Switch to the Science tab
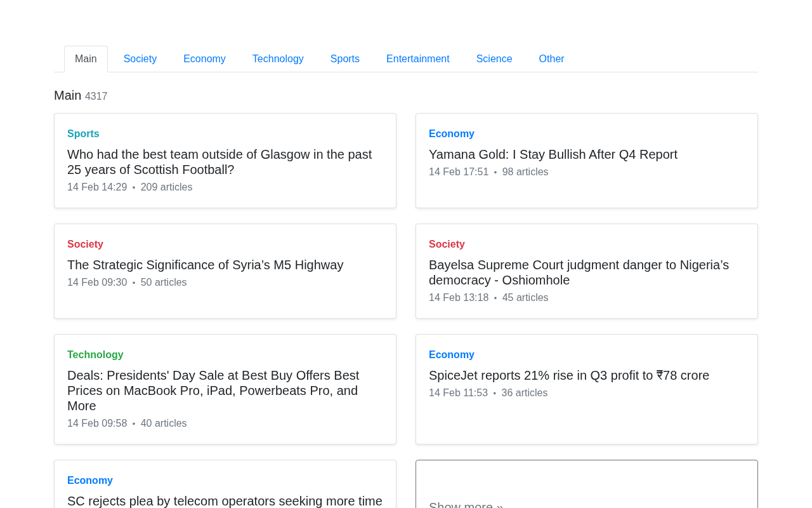Viewport: 812px width, 508px height. [x=494, y=59]
